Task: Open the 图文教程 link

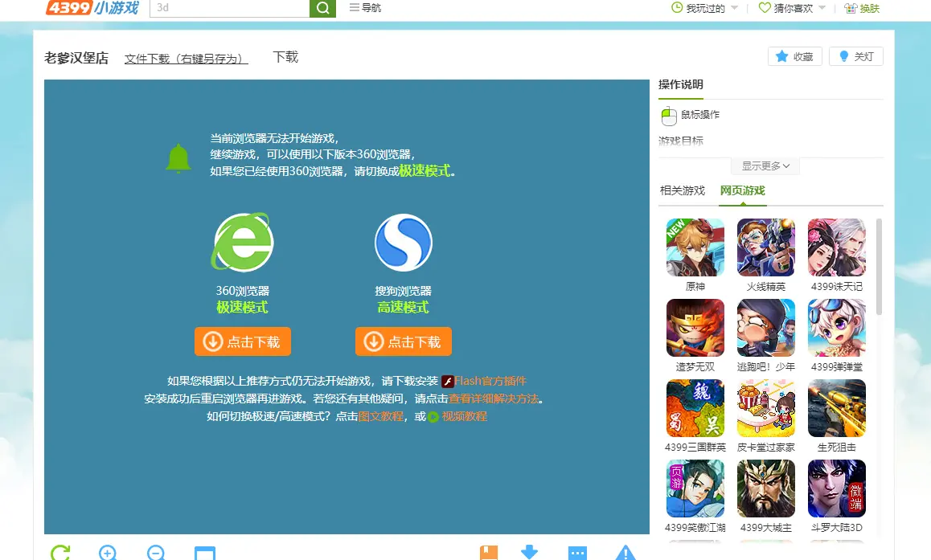Action: point(380,416)
